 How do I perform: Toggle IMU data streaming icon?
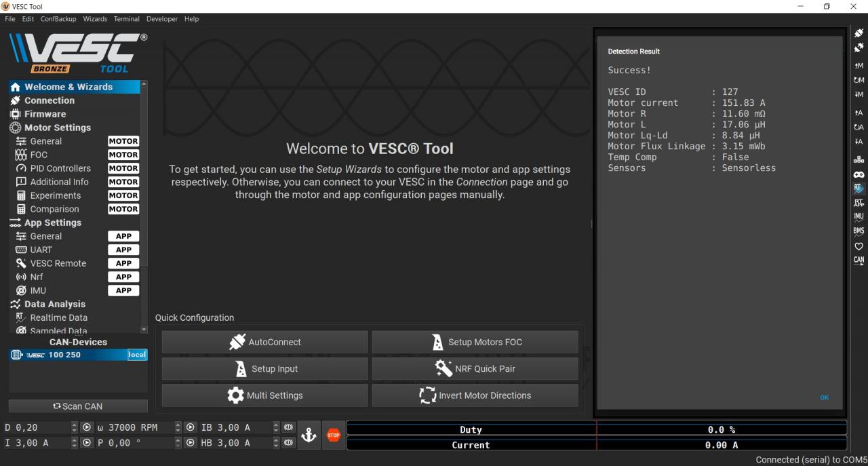(859, 217)
